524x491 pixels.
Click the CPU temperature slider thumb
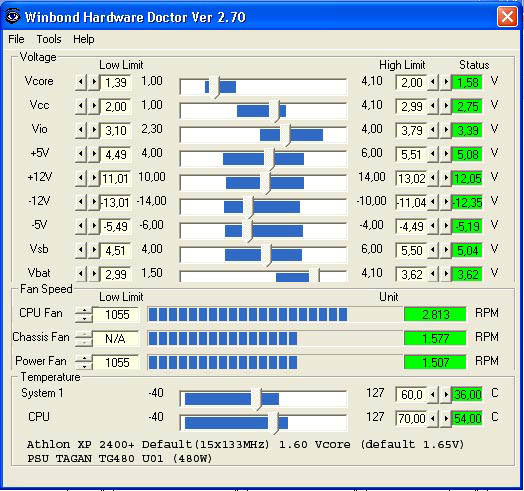pyautogui.click(x=273, y=423)
